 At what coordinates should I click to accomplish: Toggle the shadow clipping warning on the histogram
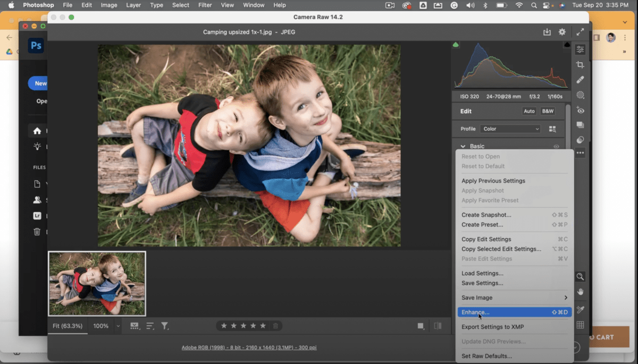click(456, 45)
